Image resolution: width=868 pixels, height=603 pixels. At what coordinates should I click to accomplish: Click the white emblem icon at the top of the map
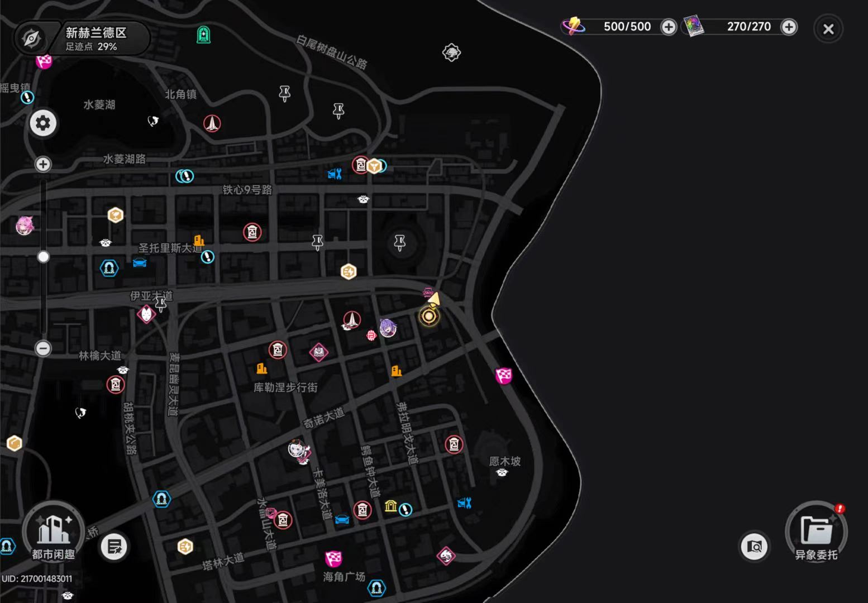pyautogui.click(x=451, y=52)
